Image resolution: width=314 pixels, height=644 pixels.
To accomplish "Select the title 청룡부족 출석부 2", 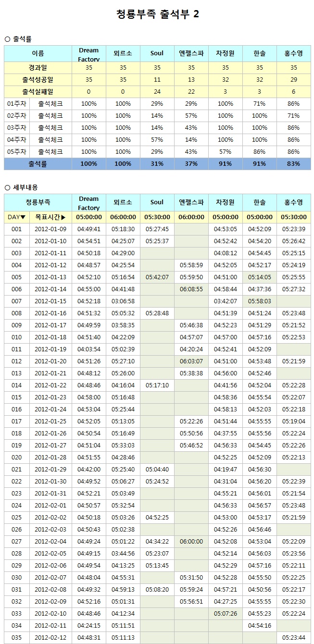I will tap(157, 14).
